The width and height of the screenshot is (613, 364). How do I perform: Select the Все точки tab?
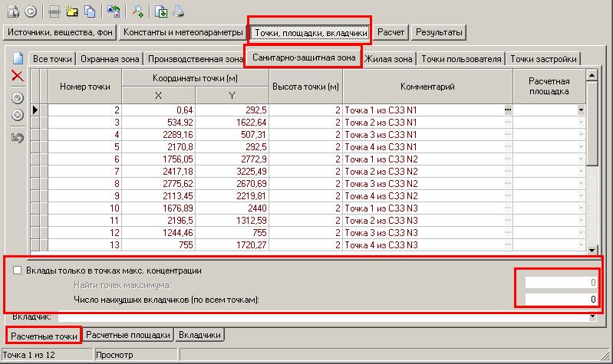[52, 59]
